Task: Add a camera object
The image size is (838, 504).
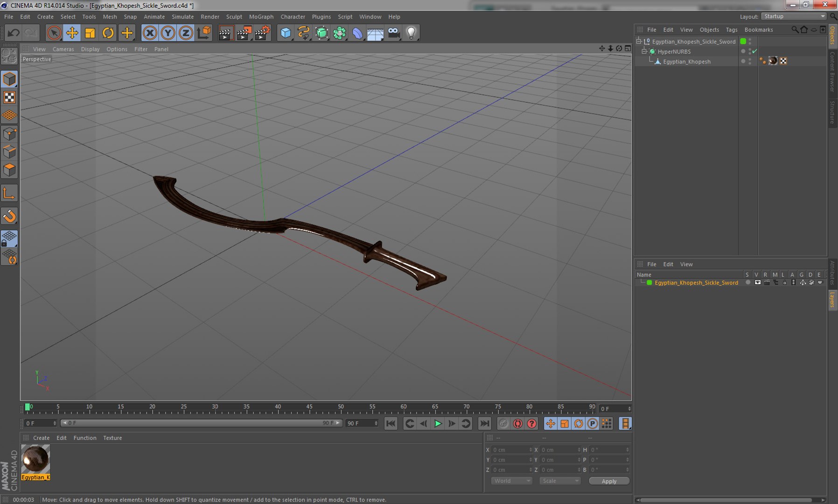Action: [393, 33]
